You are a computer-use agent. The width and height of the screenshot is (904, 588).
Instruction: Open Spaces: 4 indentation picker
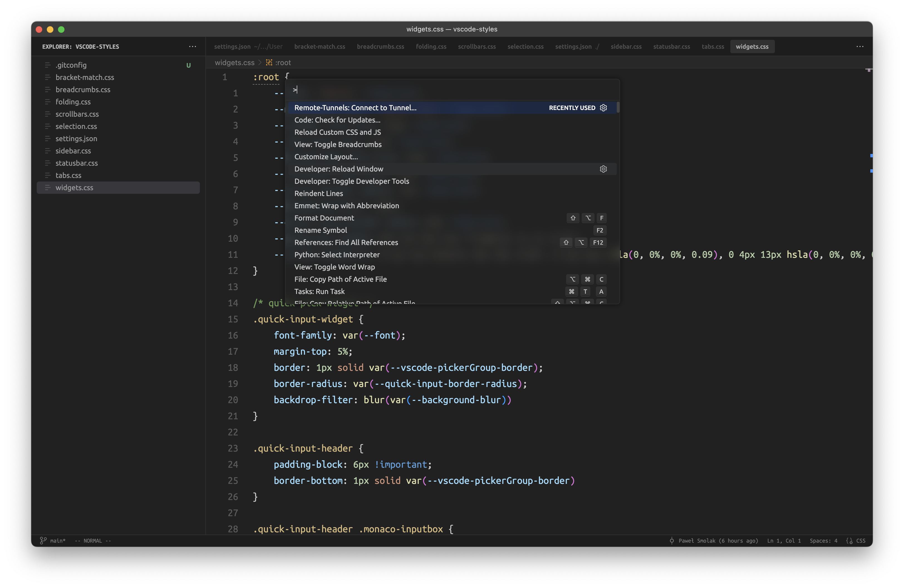click(823, 540)
